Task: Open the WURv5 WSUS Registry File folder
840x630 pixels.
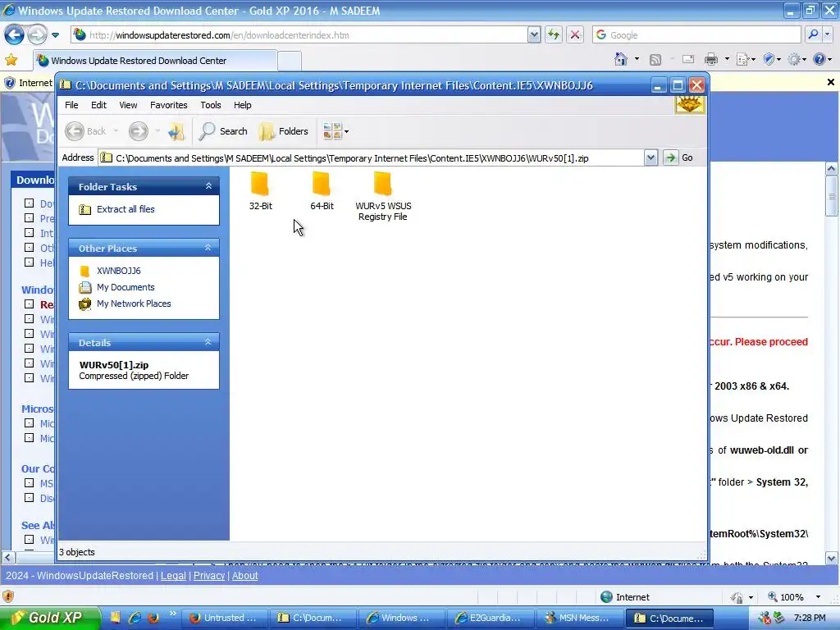Action: click(383, 196)
